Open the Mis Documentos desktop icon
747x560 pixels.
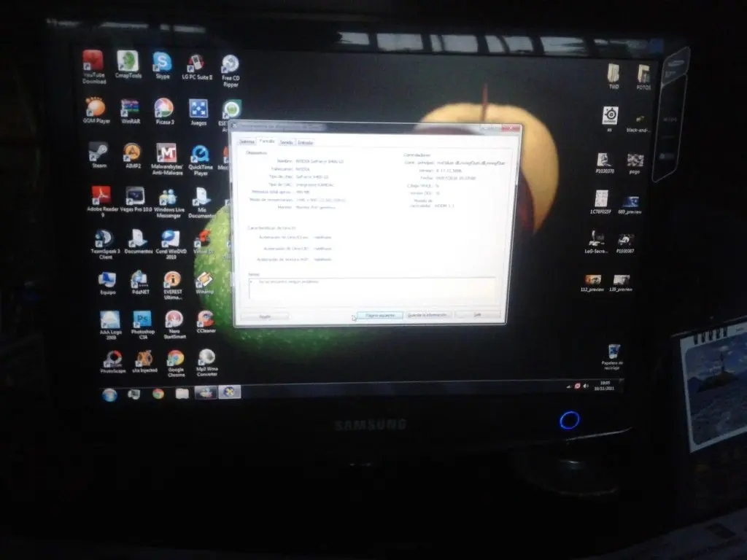(201, 203)
